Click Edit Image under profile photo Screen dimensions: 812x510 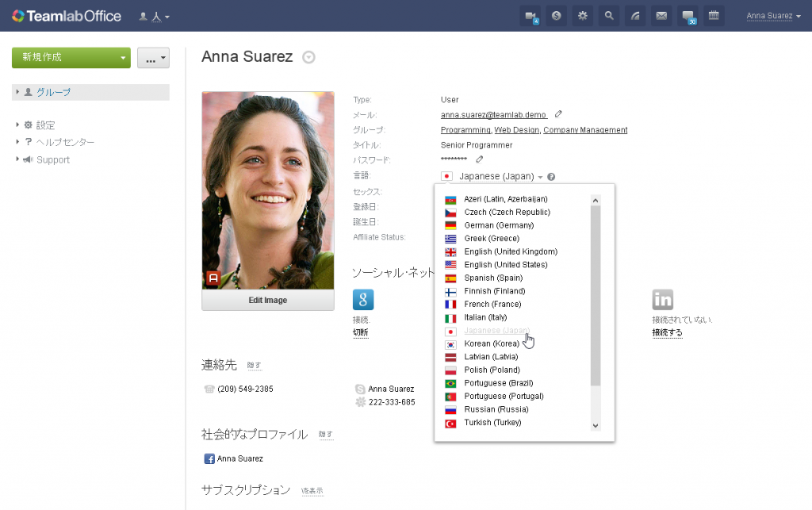click(x=268, y=301)
